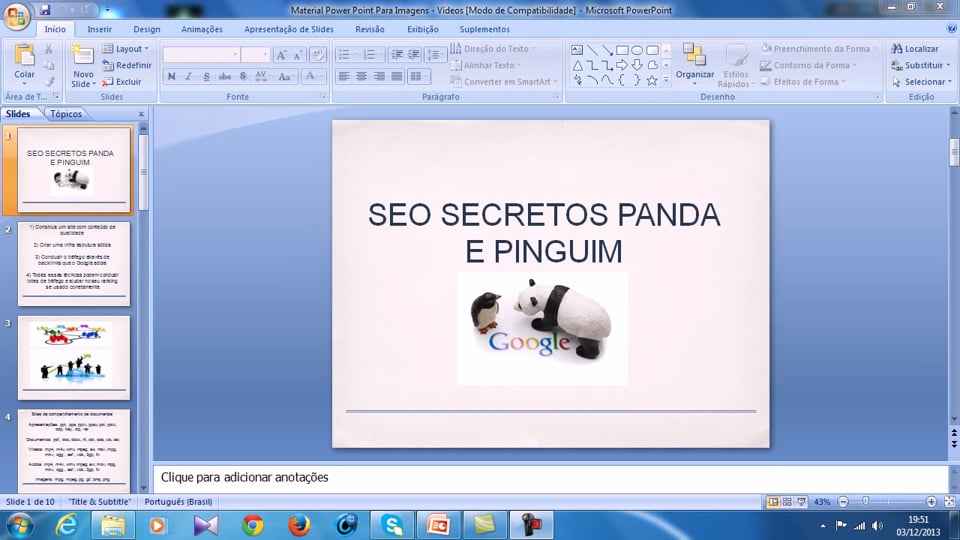The height and width of the screenshot is (540, 960).
Task: Click the Excluir slide button
Action: 122,81
